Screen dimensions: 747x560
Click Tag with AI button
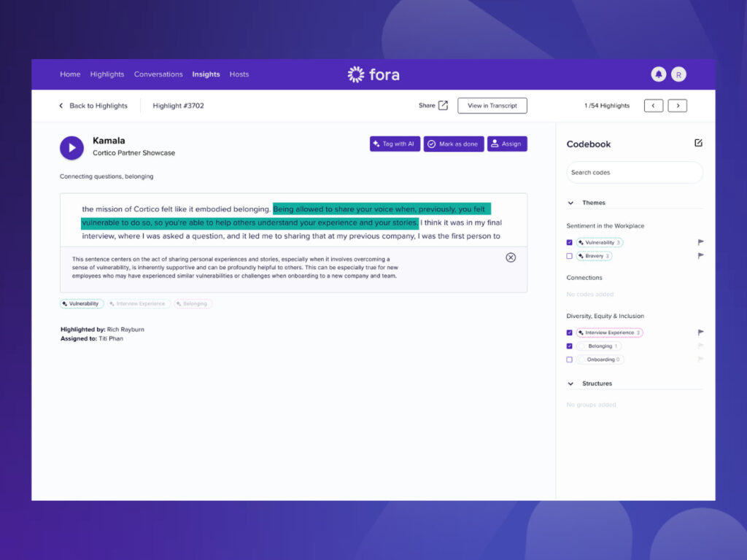tap(395, 144)
